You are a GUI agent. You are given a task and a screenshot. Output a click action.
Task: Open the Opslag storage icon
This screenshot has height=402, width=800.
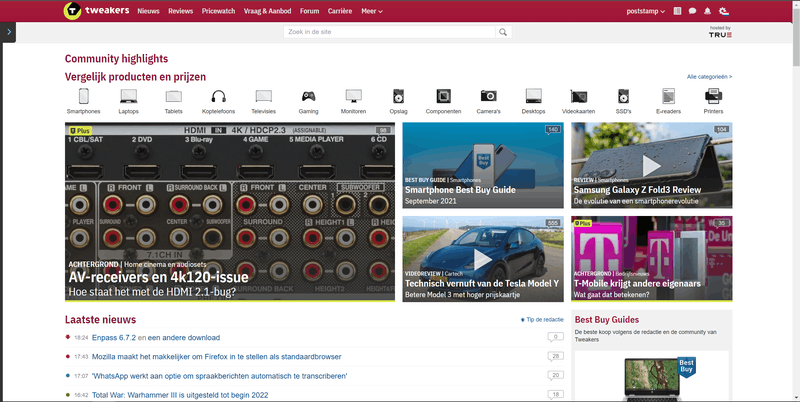click(398, 96)
